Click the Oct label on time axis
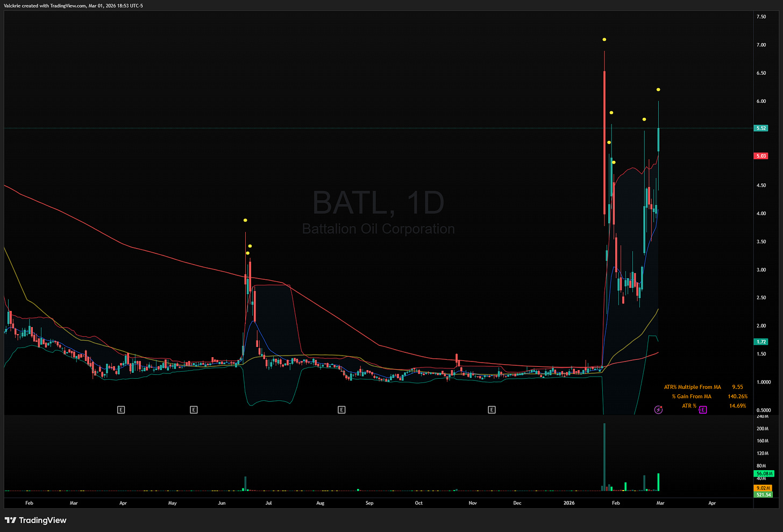The height and width of the screenshot is (532, 783). (x=418, y=503)
